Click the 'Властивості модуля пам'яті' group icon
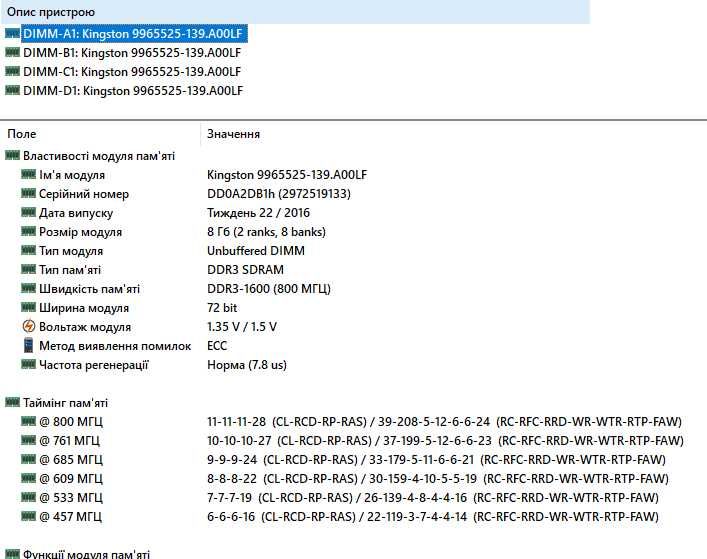 pyautogui.click(x=13, y=156)
